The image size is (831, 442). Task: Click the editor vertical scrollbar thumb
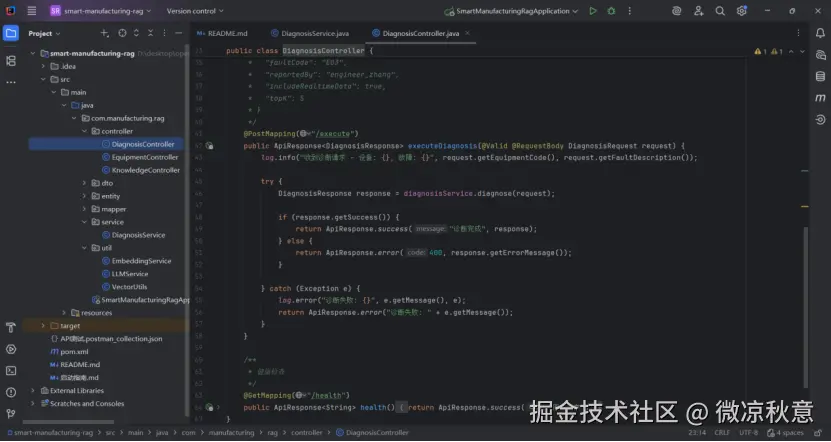pos(806,307)
